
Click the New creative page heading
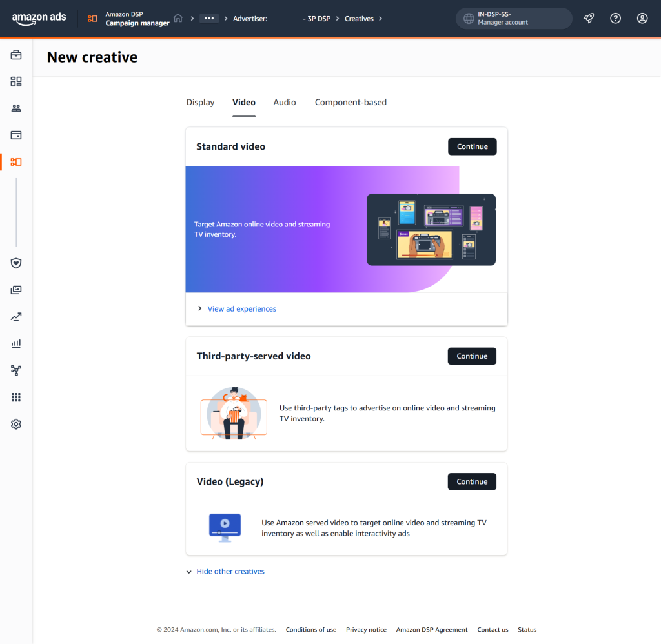click(92, 57)
